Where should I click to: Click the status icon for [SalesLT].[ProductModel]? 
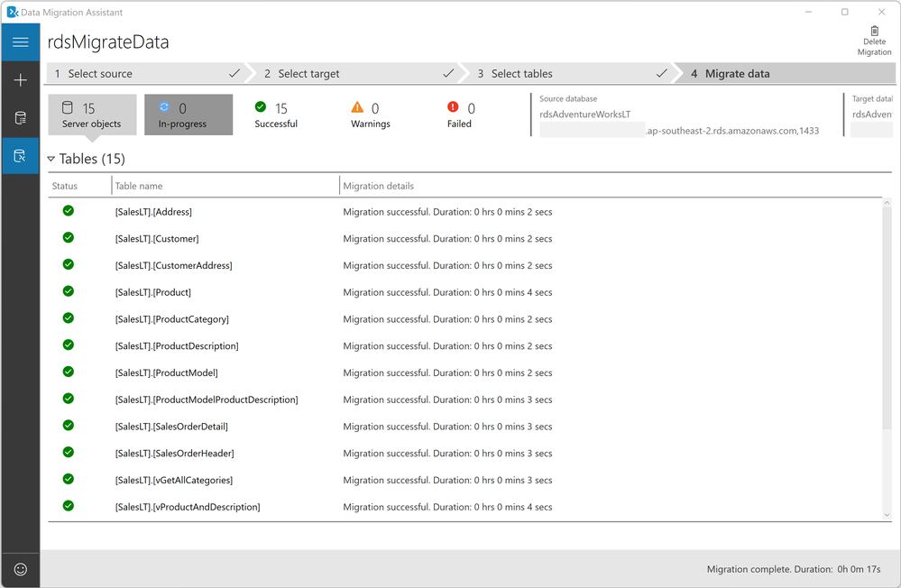pos(69,372)
